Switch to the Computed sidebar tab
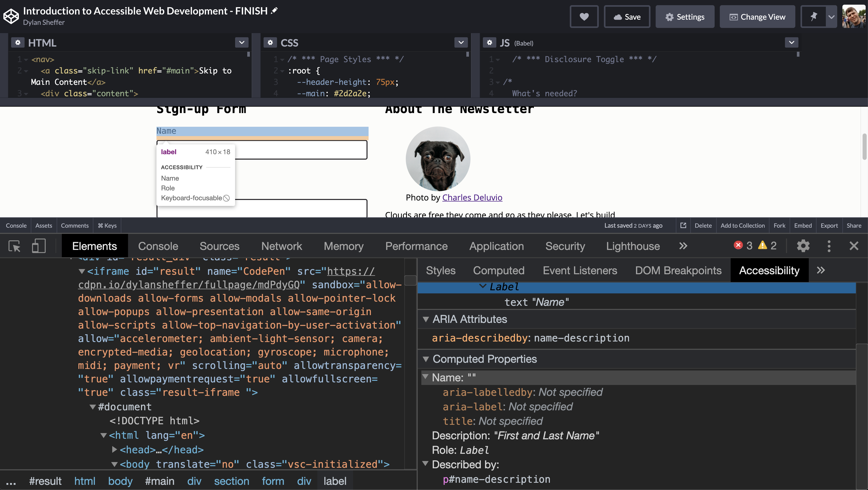 [x=499, y=270]
